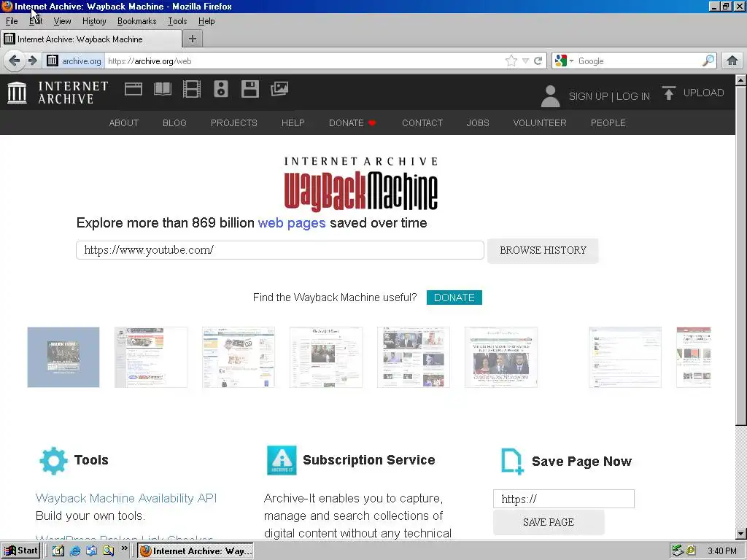This screenshot has width=747, height=560.
Task: Open a new tab with plus button
Action: coord(193,39)
